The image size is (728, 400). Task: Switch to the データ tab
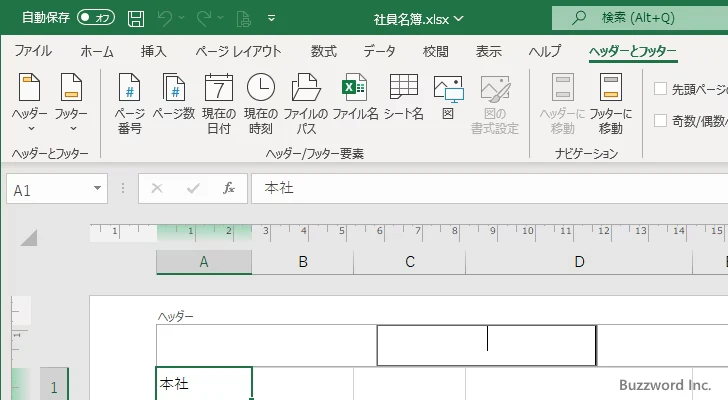(x=379, y=51)
